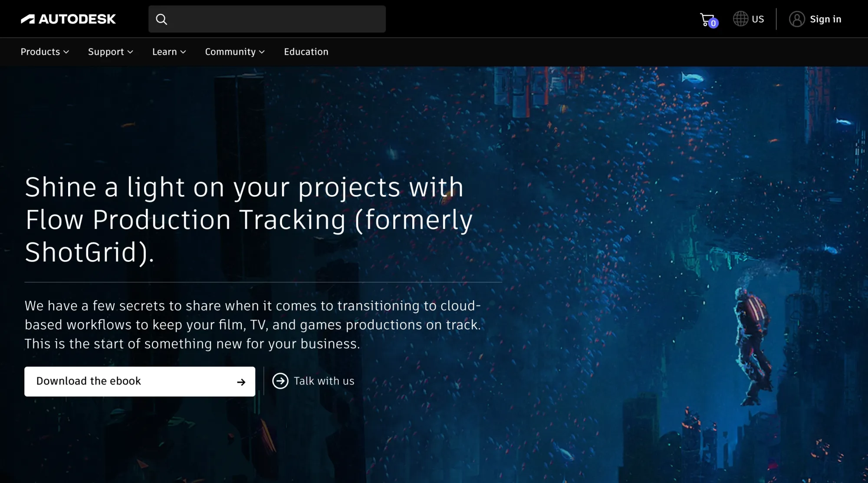The height and width of the screenshot is (483, 868).
Task: Click the Autodesk logo
Action: pyautogui.click(x=68, y=19)
